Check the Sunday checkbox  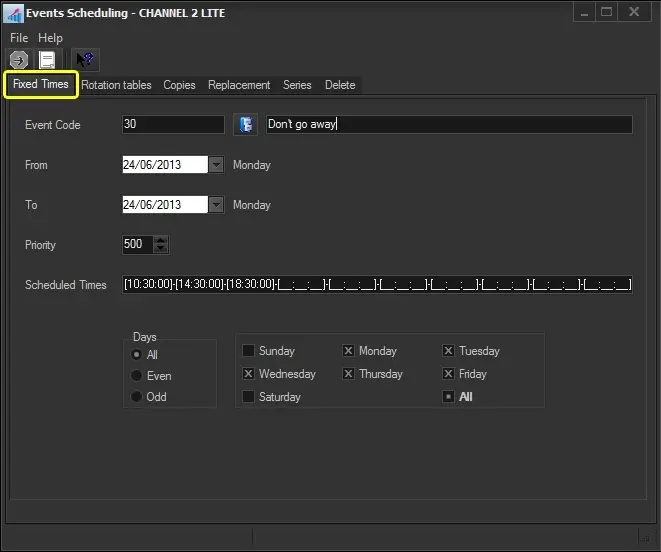point(248,351)
